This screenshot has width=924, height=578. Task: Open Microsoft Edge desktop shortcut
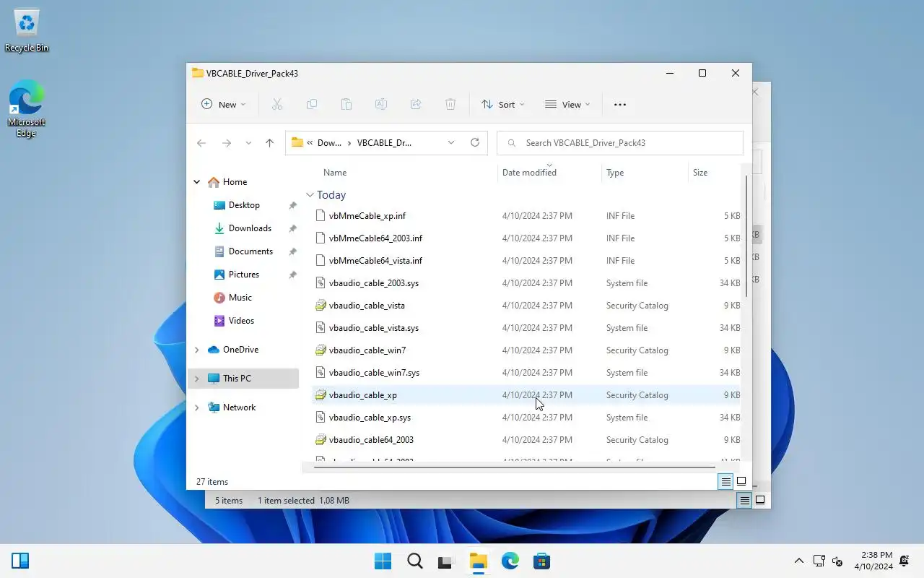[27, 108]
